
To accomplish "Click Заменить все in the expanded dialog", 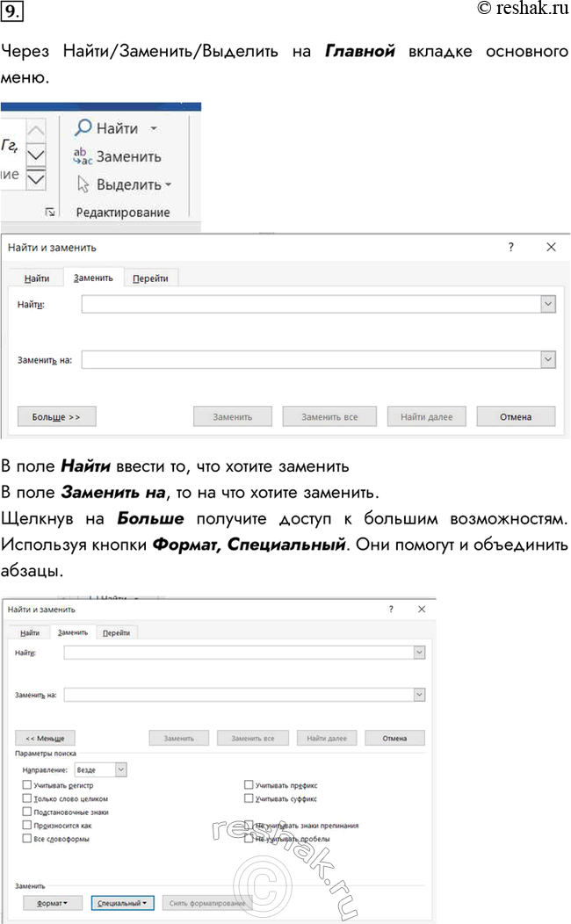I will (x=253, y=738).
